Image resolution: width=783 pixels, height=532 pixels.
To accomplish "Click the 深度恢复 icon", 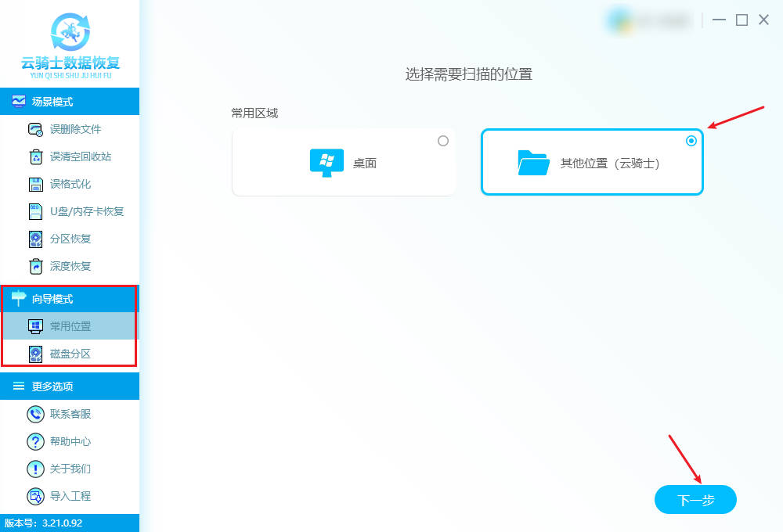I will tap(36, 267).
